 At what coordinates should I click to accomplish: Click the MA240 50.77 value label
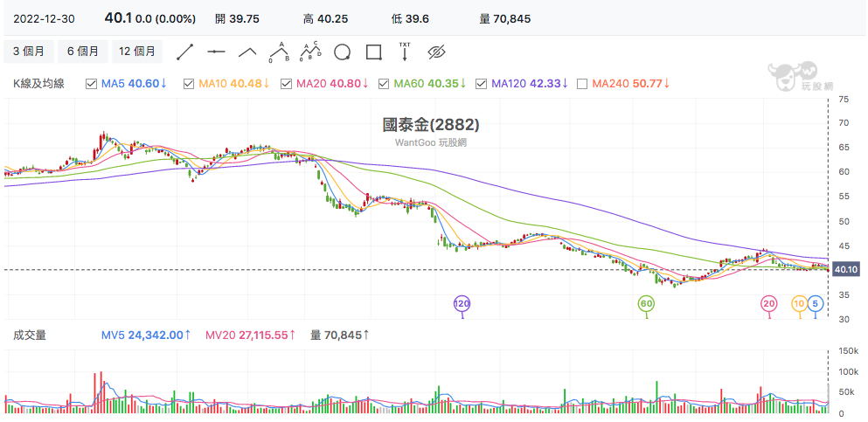(x=631, y=84)
